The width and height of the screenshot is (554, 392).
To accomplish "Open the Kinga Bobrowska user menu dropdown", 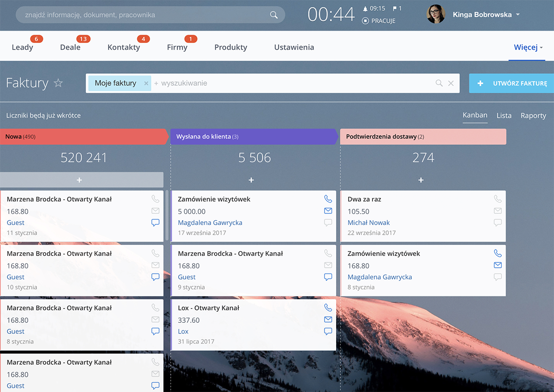I will pyautogui.click(x=518, y=15).
